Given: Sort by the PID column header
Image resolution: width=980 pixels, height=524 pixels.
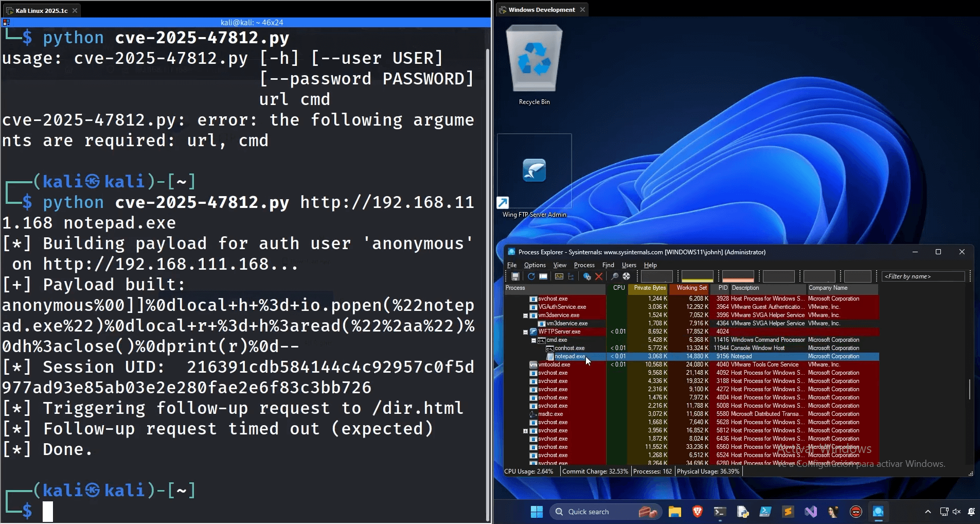Looking at the screenshot, I should tap(720, 288).
